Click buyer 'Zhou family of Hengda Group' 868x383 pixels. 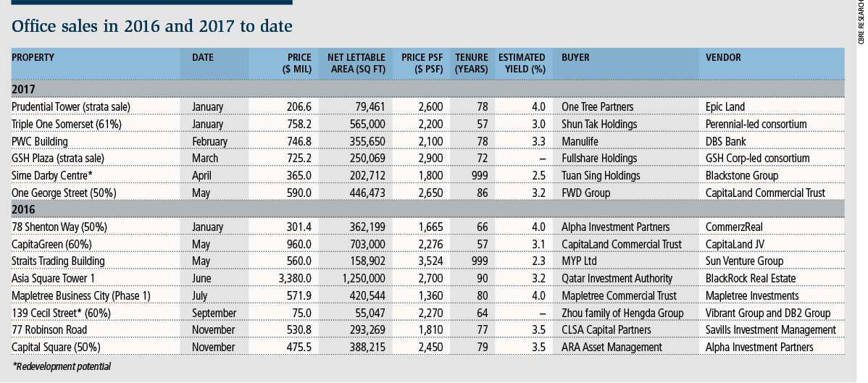pos(622,313)
